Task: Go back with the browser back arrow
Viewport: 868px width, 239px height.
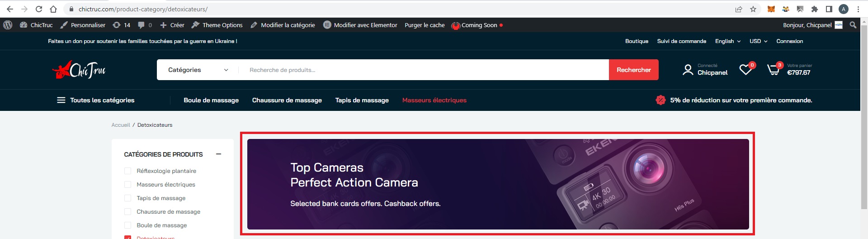Action: tap(10, 9)
